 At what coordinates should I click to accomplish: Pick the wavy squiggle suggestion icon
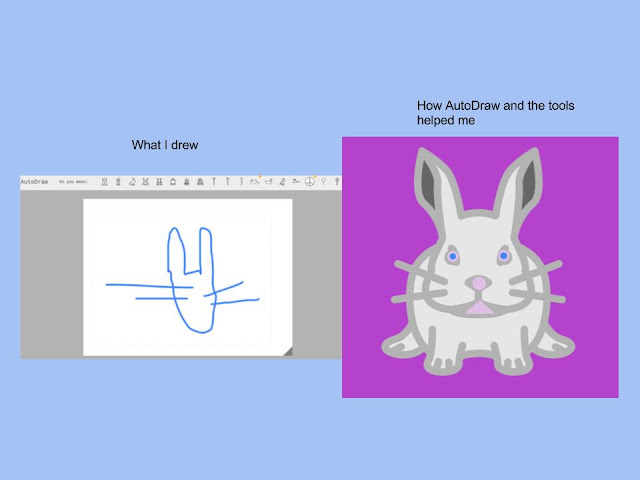pyautogui.click(x=255, y=182)
